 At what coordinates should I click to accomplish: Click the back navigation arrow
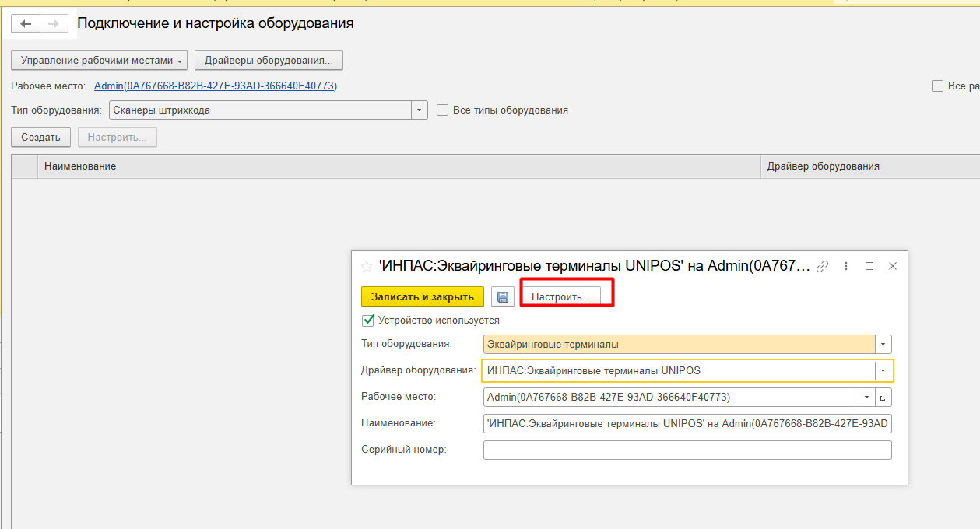pos(26,24)
